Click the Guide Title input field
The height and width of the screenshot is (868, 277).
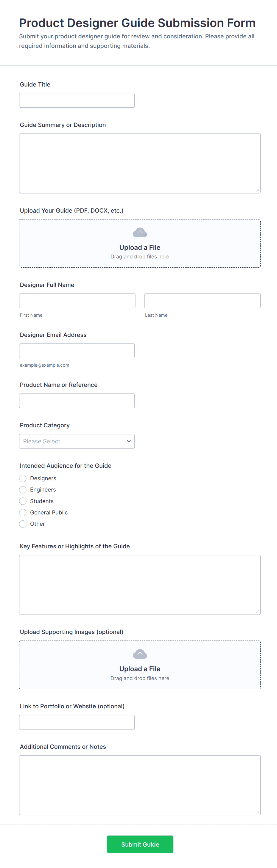pyautogui.click(x=77, y=101)
